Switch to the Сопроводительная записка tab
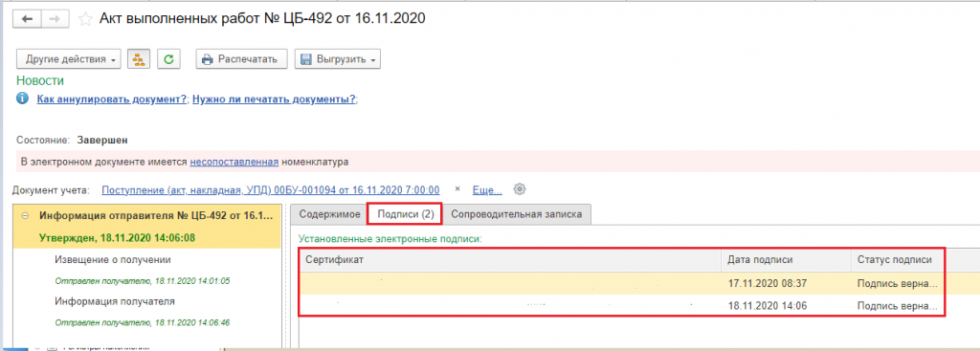This screenshot has height=351, width=980. pos(516,214)
